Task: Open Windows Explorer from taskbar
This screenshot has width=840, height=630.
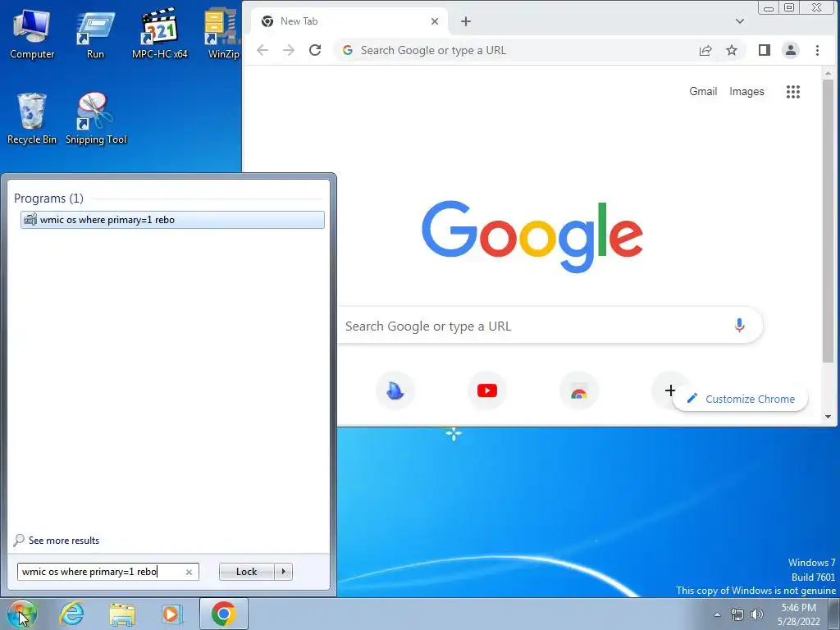Action: [x=122, y=614]
